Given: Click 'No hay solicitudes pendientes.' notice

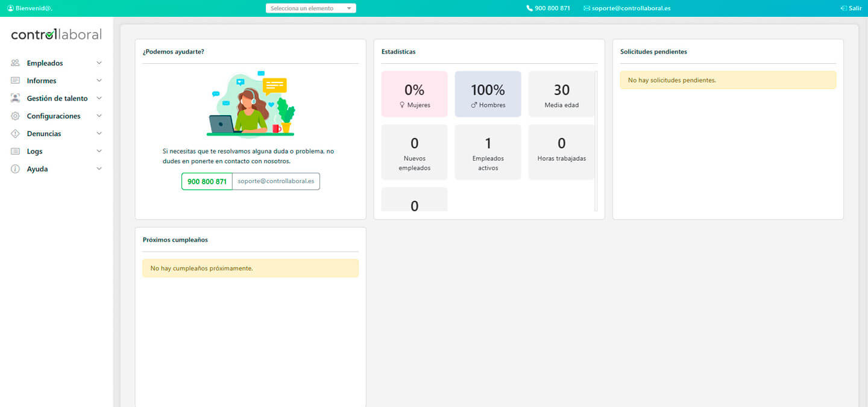Looking at the screenshot, I should [728, 80].
